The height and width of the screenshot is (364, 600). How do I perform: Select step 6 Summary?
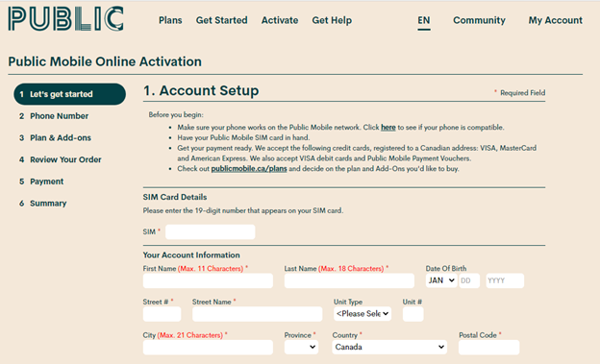tap(43, 203)
